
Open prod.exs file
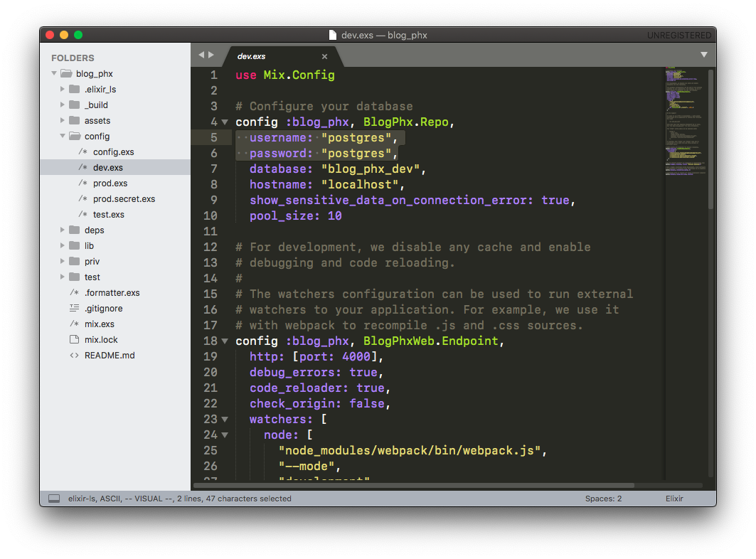click(110, 183)
